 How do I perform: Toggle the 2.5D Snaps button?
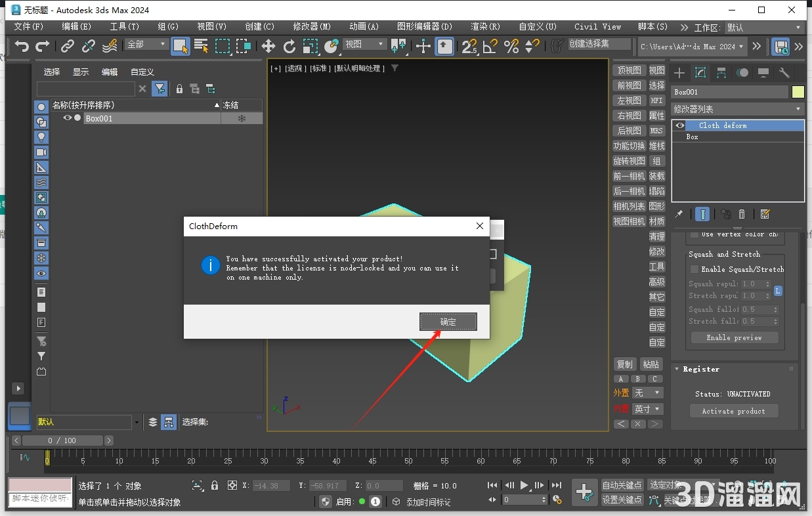(x=469, y=46)
